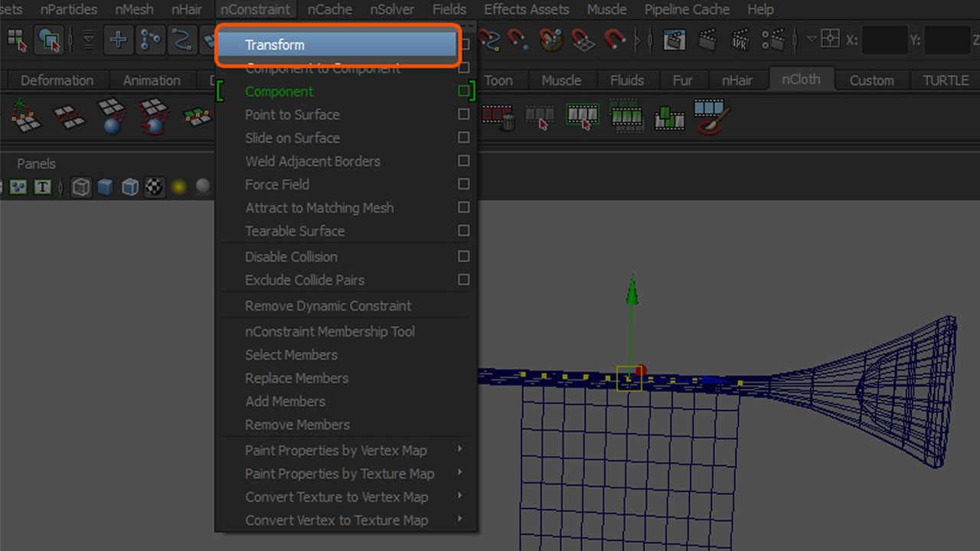
Task: Open the Point to Surface option box
Action: pos(463,115)
